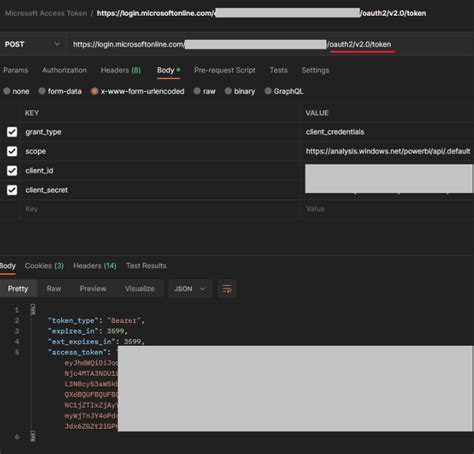Switch to the Tests tab

coord(279,70)
